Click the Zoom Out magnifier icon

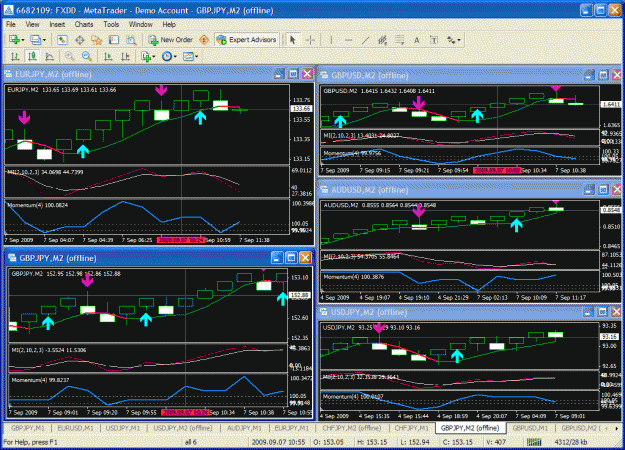[x=86, y=57]
